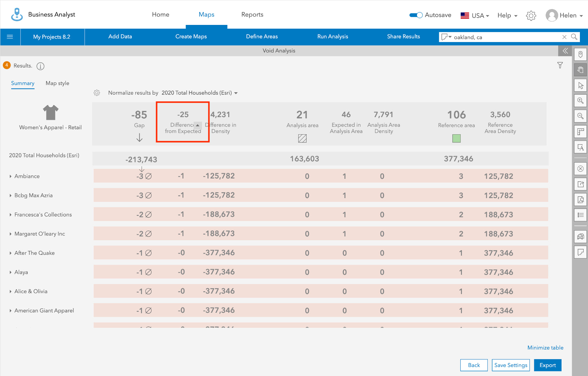Click the Minimize table link
This screenshot has height=376, width=588.
tap(545, 348)
